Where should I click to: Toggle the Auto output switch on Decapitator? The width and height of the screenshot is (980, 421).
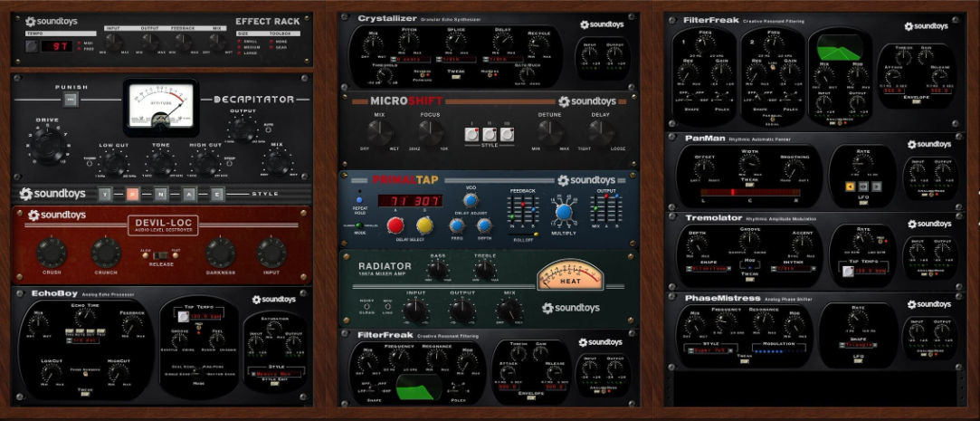(268, 129)
